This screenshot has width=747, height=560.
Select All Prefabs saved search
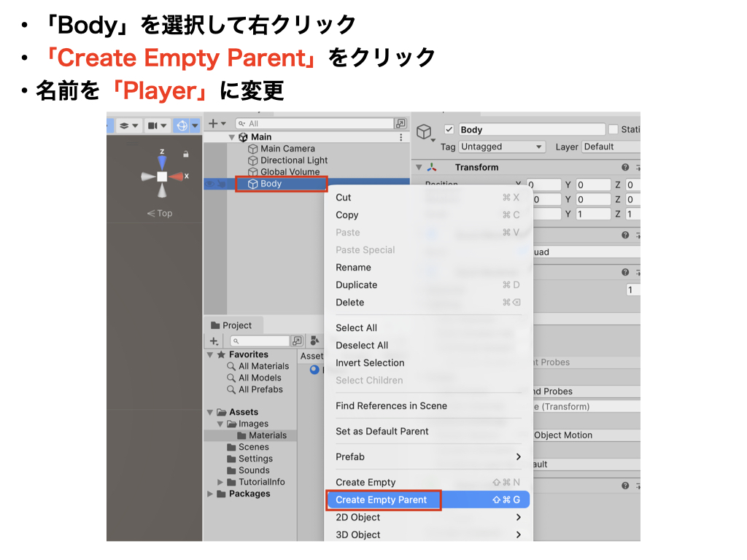255,389
